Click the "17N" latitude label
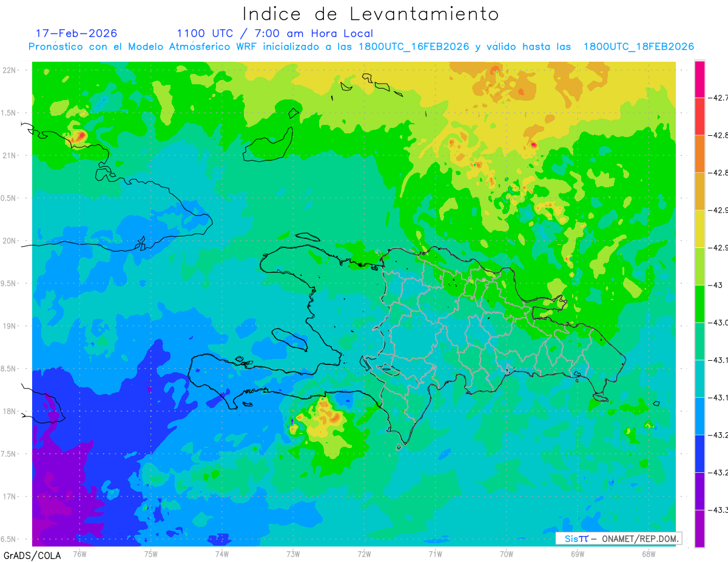This screenshot has width=728, height=562. tap(10, 497)
